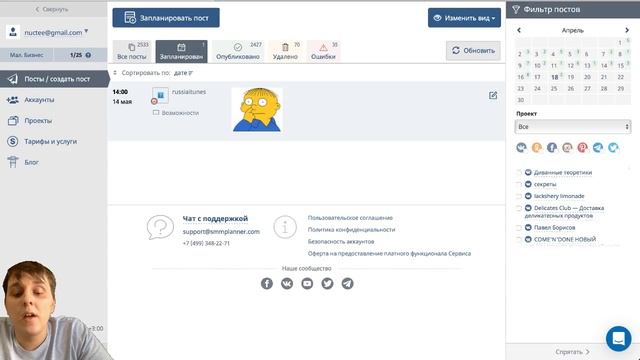Go to previous month in calendar
The image size is (640, 360).
pyautogui.click(x=519, y=30)
